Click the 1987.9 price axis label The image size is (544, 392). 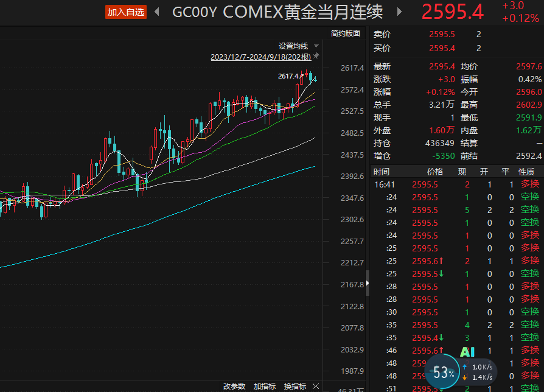coord(352,371)
